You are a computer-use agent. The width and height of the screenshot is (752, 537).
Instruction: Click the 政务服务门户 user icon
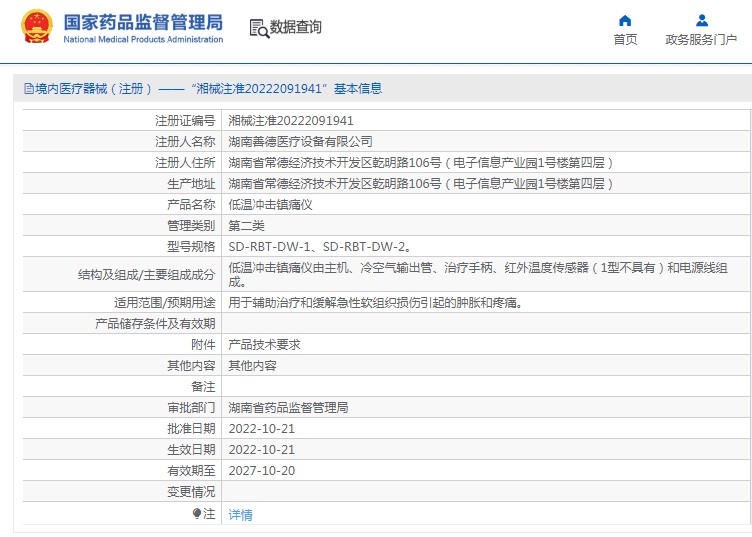[702, 20]
